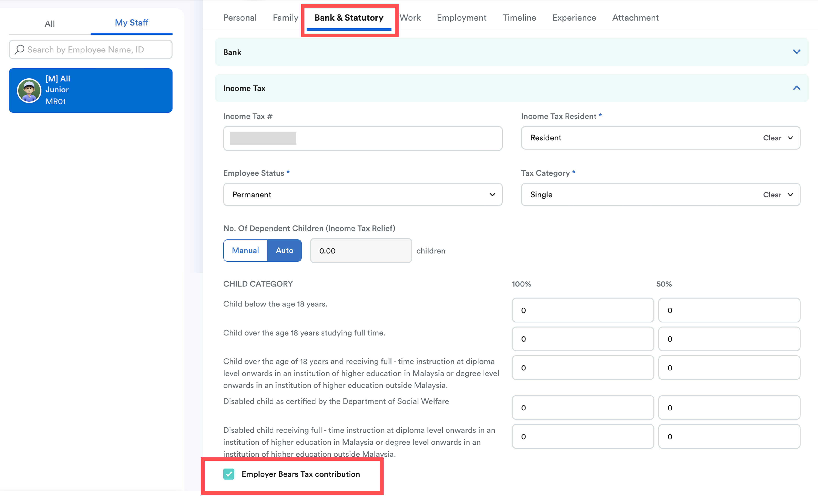819x504 pixels.
Task: Uncheck Employer Bears Tax contribution
Action: click(x=229, y=474)
